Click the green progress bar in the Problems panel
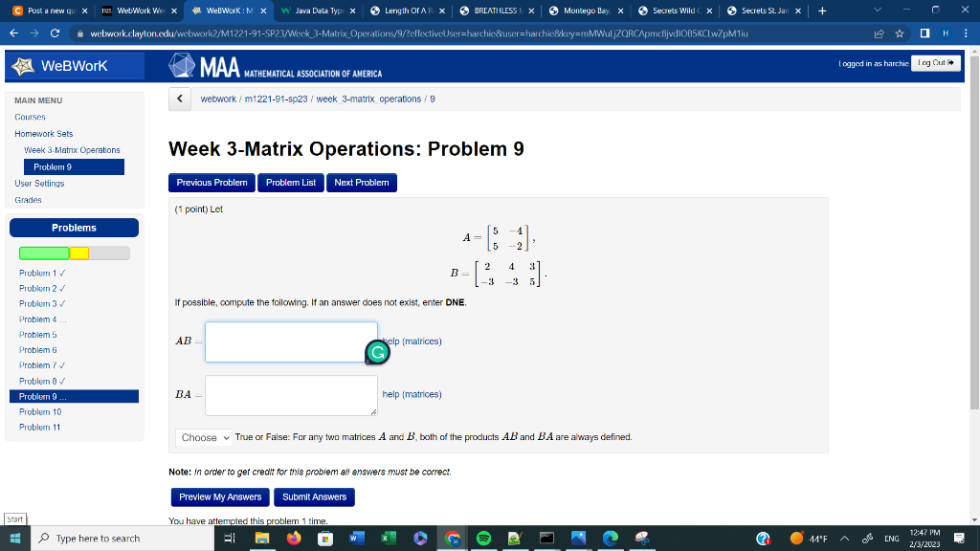The width and height of the screenshot is (980, 551). [x=43, y=253]
